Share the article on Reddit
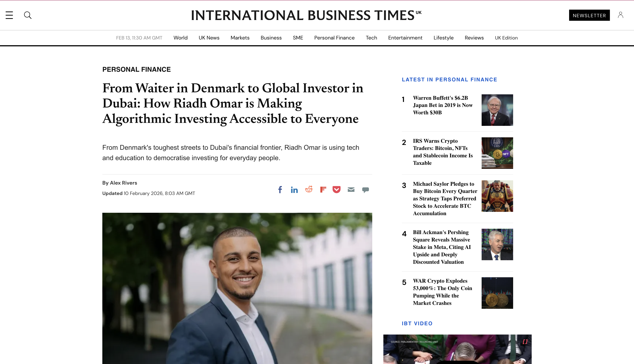This screenshot has width=634, height=364. [309, 189]
